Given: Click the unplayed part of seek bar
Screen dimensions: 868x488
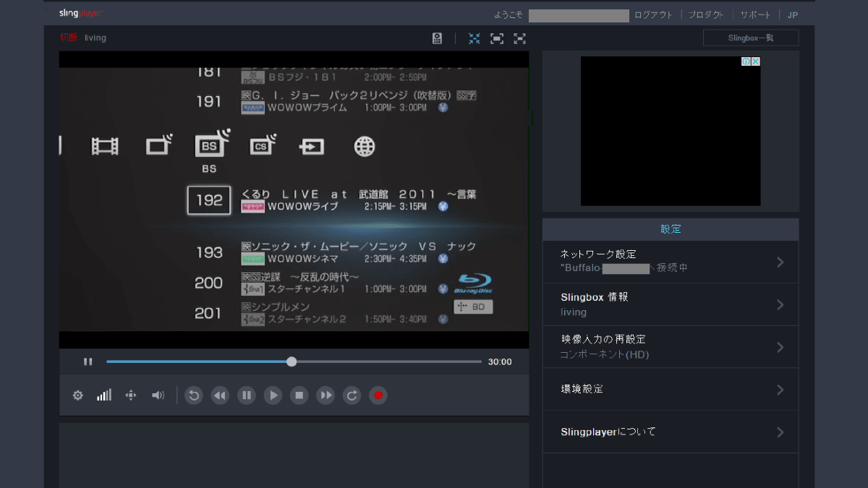Looking at the screenshot, I should point(389,361).
